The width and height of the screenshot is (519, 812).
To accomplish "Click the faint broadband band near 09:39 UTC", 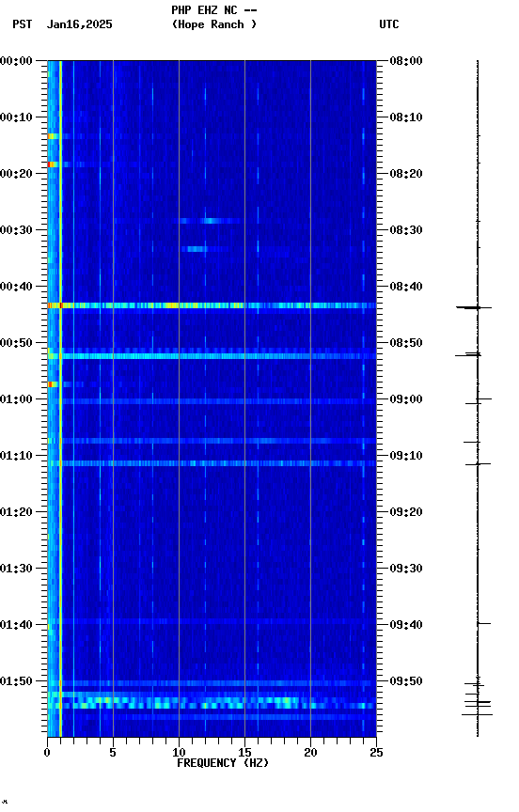I will (x=212, y=621).
